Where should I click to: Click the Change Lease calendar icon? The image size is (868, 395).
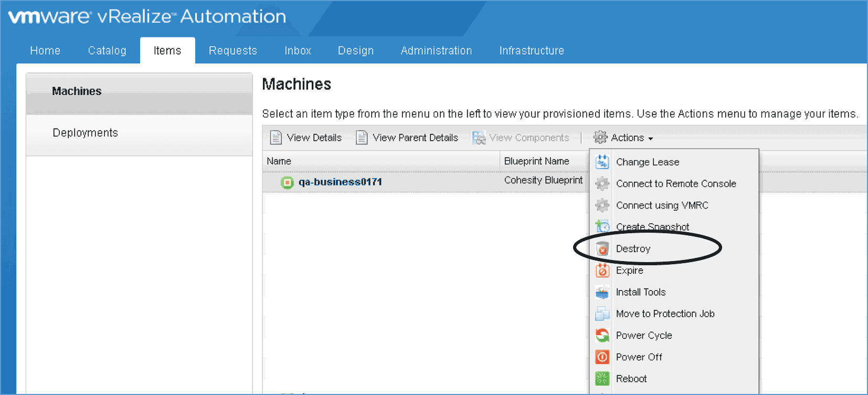click(602, 162)
